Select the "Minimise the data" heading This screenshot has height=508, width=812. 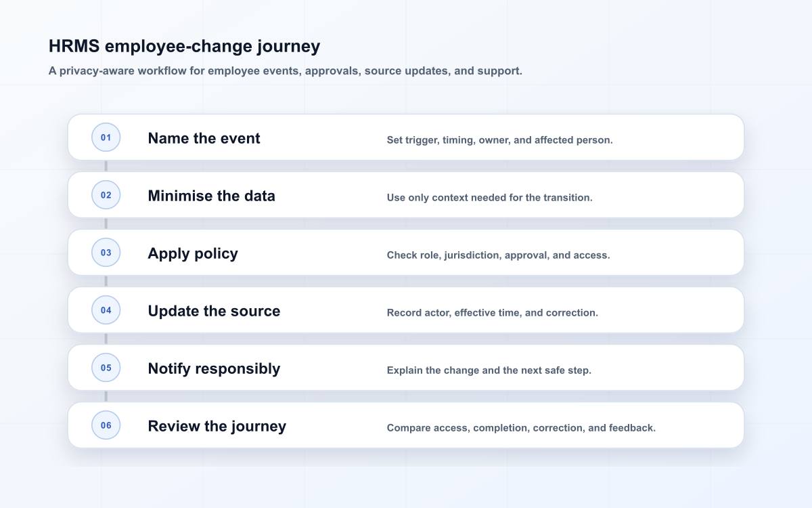pos(211,196)
